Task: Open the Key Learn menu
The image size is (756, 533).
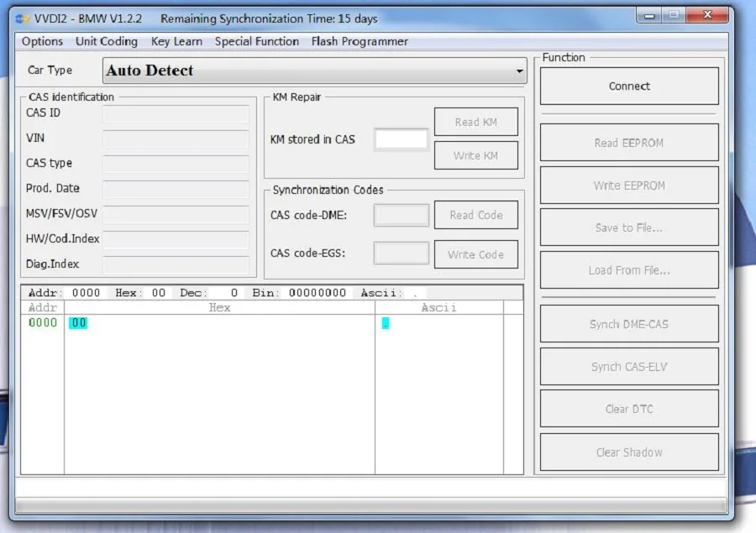Action: [x=176, y=41]
